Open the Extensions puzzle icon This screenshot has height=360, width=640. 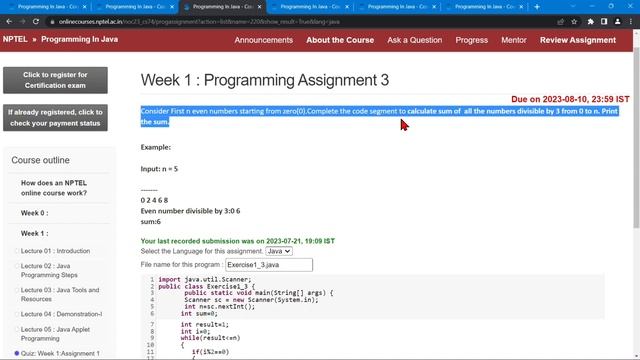coord(590,22)
